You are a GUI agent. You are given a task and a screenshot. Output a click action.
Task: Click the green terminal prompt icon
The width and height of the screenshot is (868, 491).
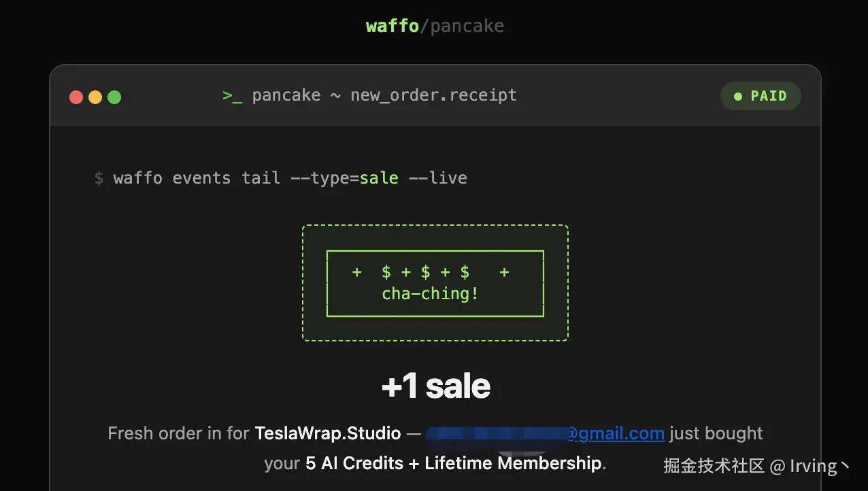point(232,96)
